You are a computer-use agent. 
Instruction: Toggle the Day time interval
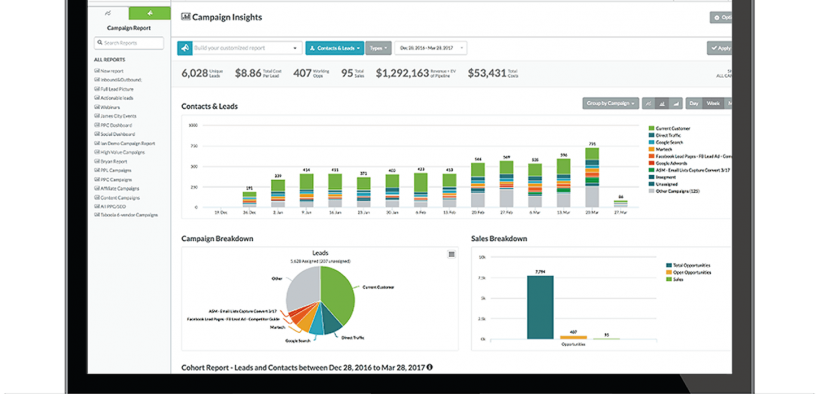(694, 104)
